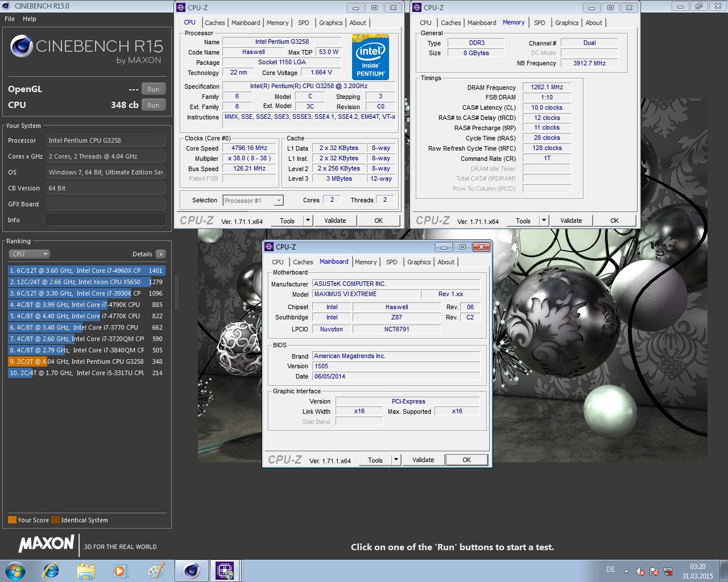The height and width of the screenshot is (582, 728).
Task: Open Processor #1 selection dropdown
Action: (253, 201)
